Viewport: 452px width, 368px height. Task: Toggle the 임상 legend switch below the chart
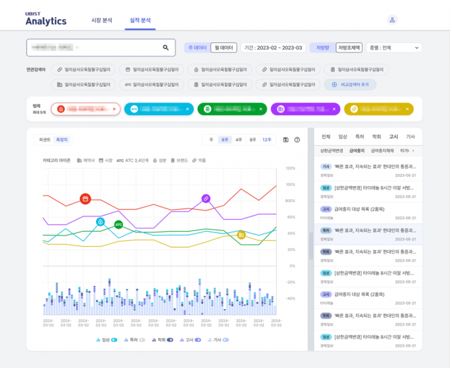click(x=114, y=340)
